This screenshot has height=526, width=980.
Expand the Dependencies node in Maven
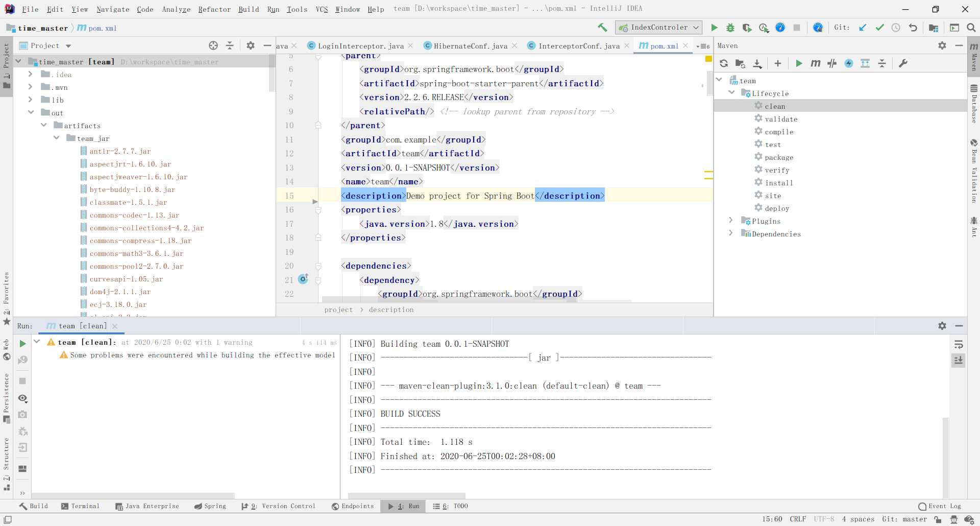pyautogui.click(x=731, y=233)
